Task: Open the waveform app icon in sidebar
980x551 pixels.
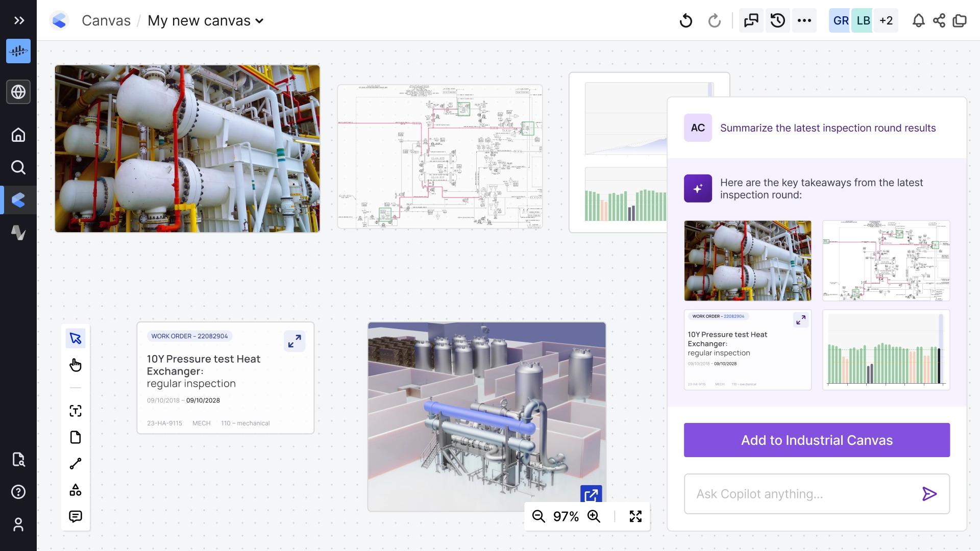Action: coord(18,51)
